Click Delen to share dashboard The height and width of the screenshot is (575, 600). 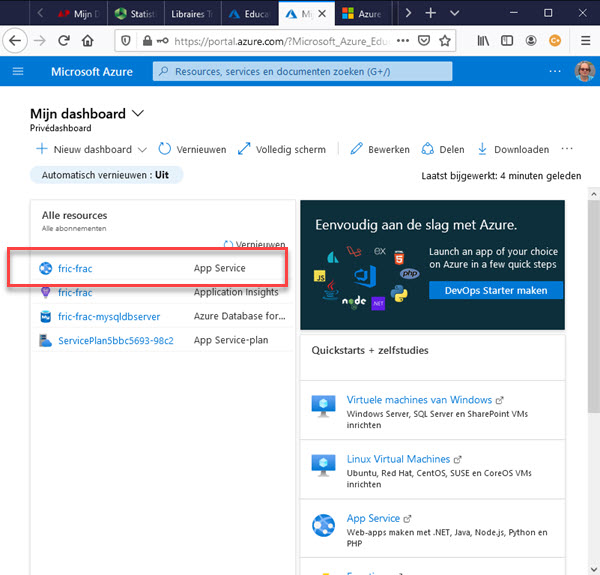[x=443, y=149]
